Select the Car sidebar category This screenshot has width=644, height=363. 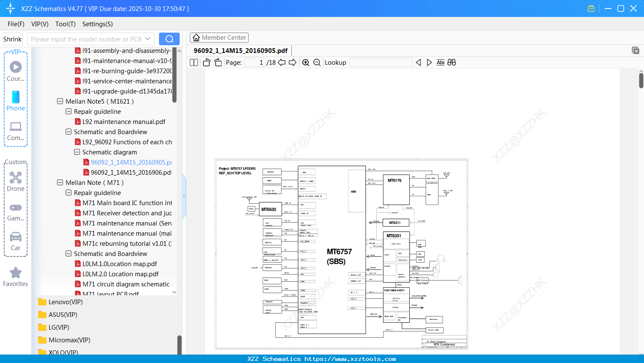(16, 241)
